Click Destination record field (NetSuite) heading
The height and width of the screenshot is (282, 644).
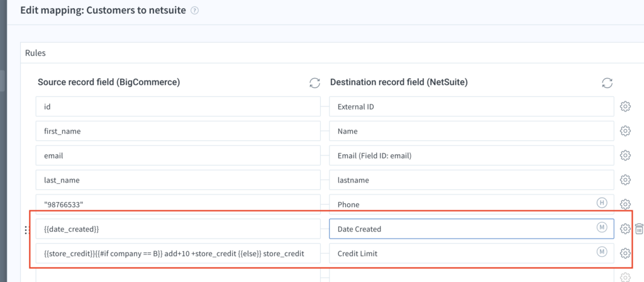pos(399,82)
